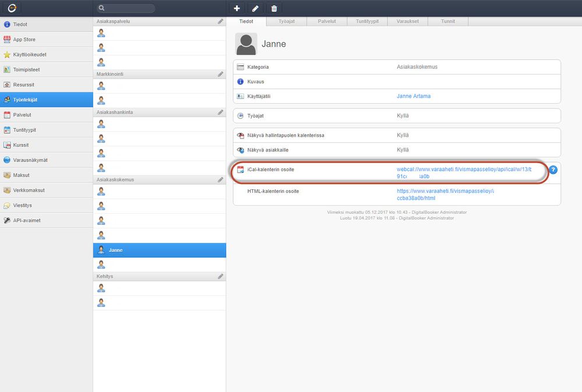Viewport: 582px width, 392px height.
Task: Open API-avaimet in the sidebar
Action: tap(47, 220)
